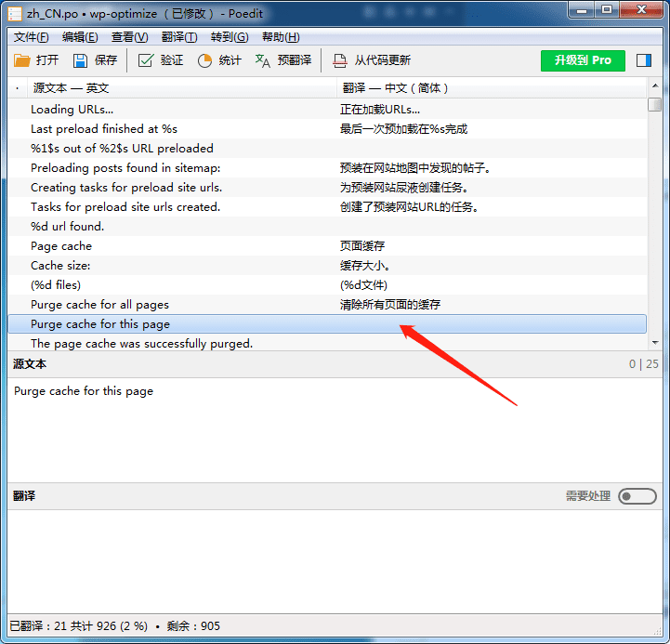Click the scrollbar up arrow in the list
670x644 pixels.
pos(655,85)
